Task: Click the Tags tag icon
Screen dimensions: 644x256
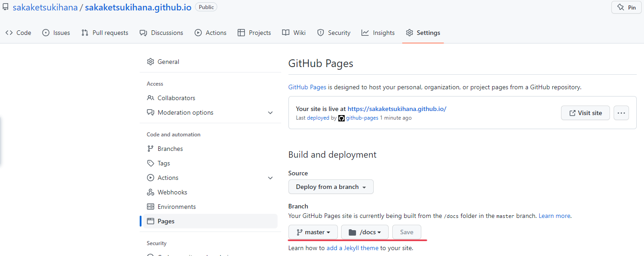Action: click(151, 163)
